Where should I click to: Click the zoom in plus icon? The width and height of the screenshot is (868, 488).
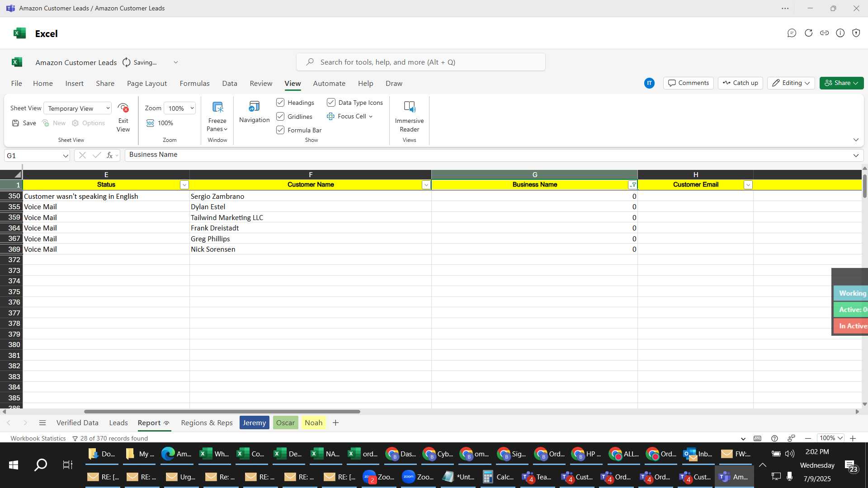click(x=853, y=438)
